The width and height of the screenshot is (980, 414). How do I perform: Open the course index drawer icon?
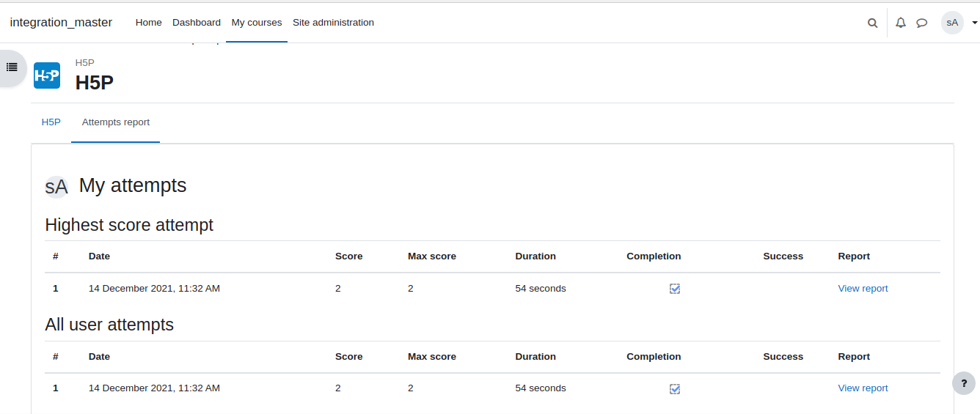12,67
